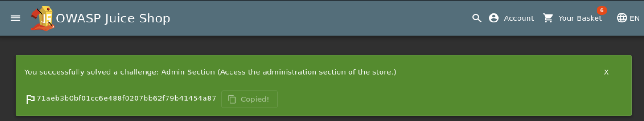
Task: Click the 'Admin Section' challenge name
Action: click(188, 72)
